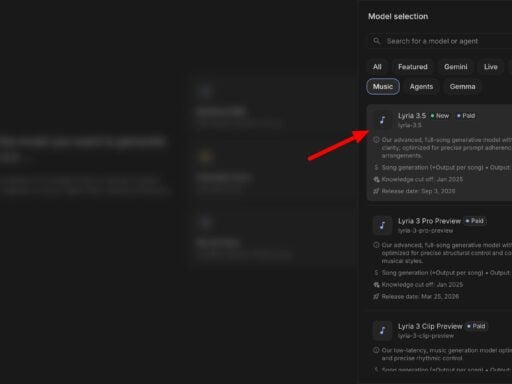The height and width of the screenshot is (384, 512).
Task: Click the knowledge cutoff icon under Lyria 3 Pro
Action: 376,285
